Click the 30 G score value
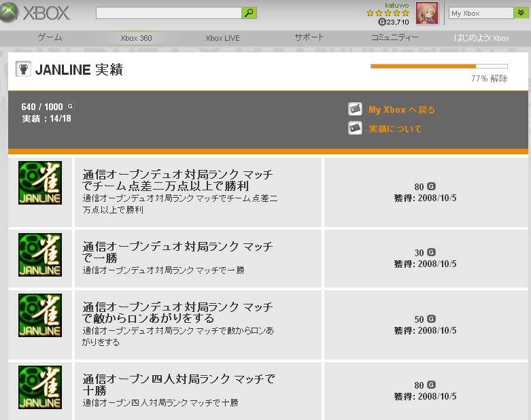This screenshot has height=420, width=531. (x=425, y=252)
